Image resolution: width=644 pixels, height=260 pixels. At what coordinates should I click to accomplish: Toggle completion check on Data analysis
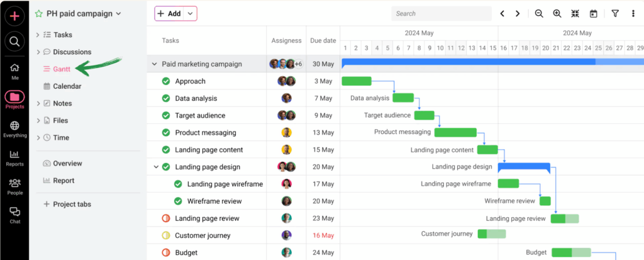(166, 98)
